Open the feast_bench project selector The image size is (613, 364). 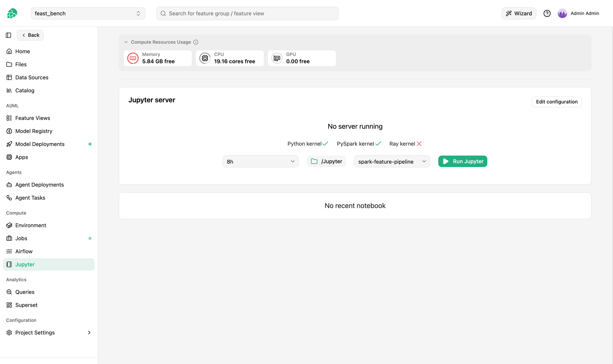pyautogui.click(x=88, y=13)
